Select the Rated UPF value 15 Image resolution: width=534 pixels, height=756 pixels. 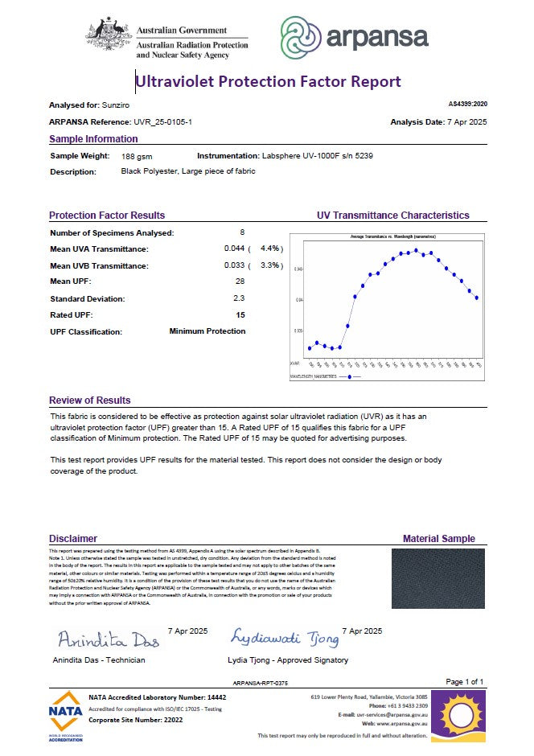click(240, 314)
